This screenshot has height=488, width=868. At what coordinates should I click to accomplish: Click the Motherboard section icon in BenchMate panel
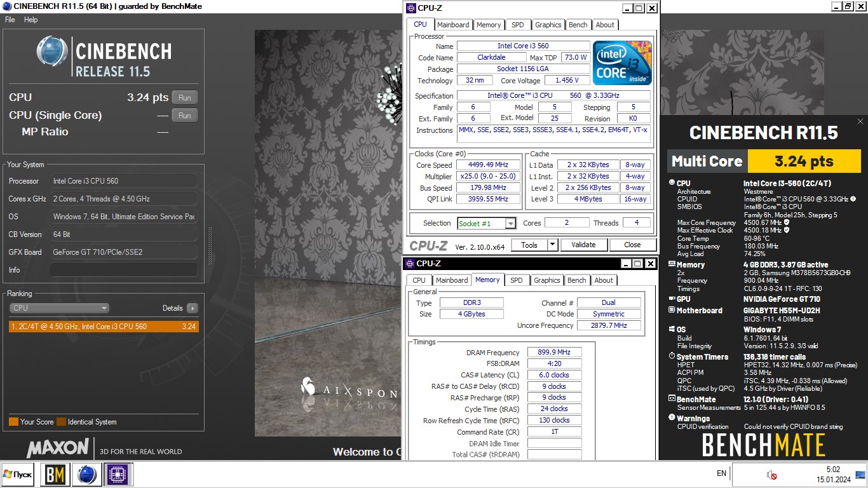pyautogui.click(x=672, y=310)
